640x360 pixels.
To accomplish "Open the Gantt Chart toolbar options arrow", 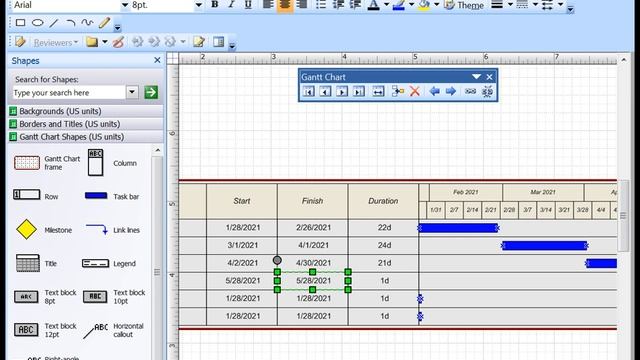I will [476, 77].
